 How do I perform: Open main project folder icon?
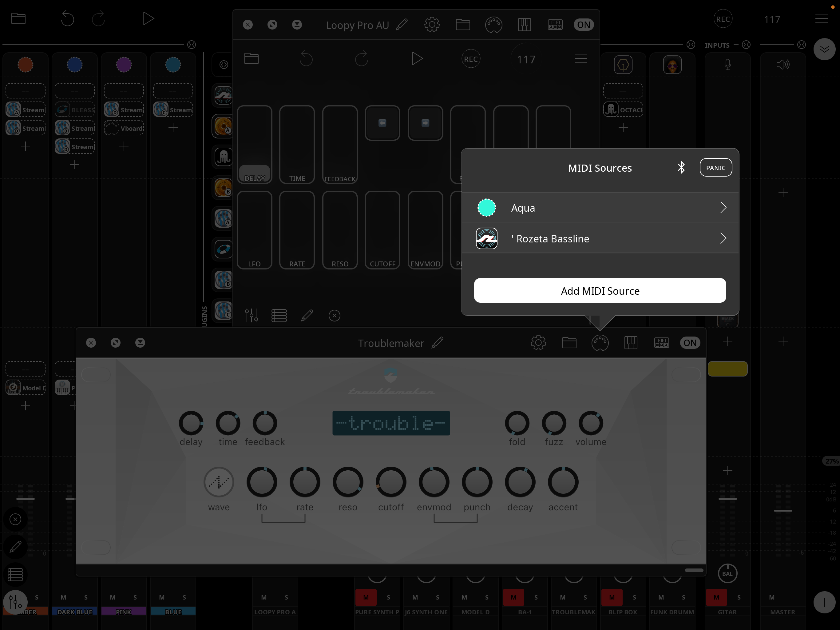click(x=18, y=19)
